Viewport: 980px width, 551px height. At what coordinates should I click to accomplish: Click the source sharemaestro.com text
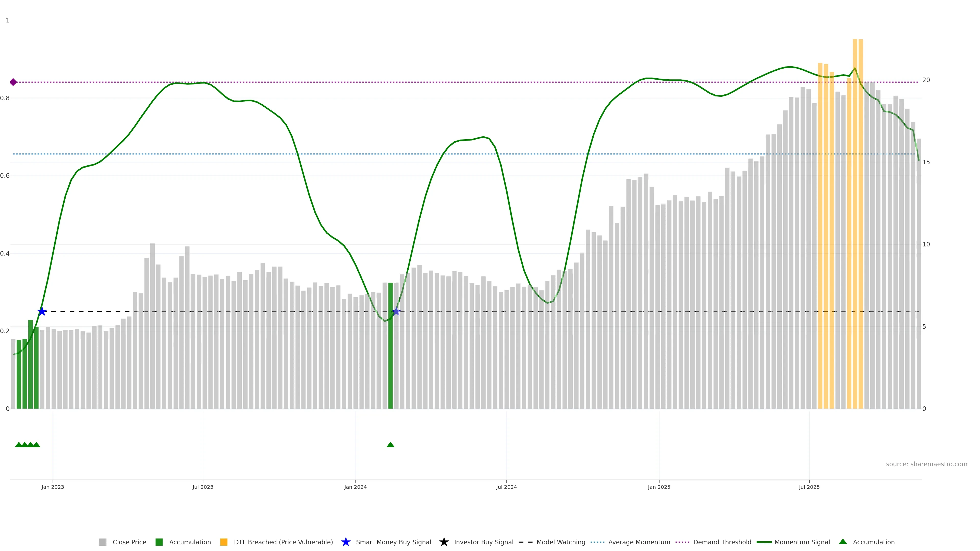[x=926, y=464]
